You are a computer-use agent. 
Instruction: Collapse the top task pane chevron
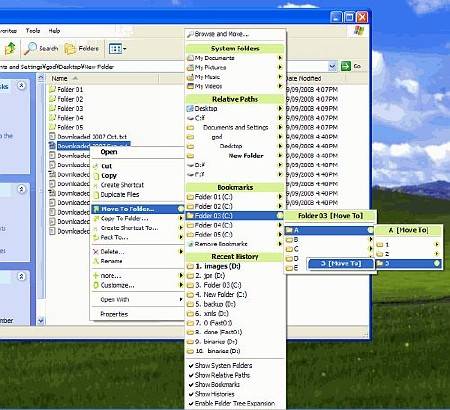[21, 86]
